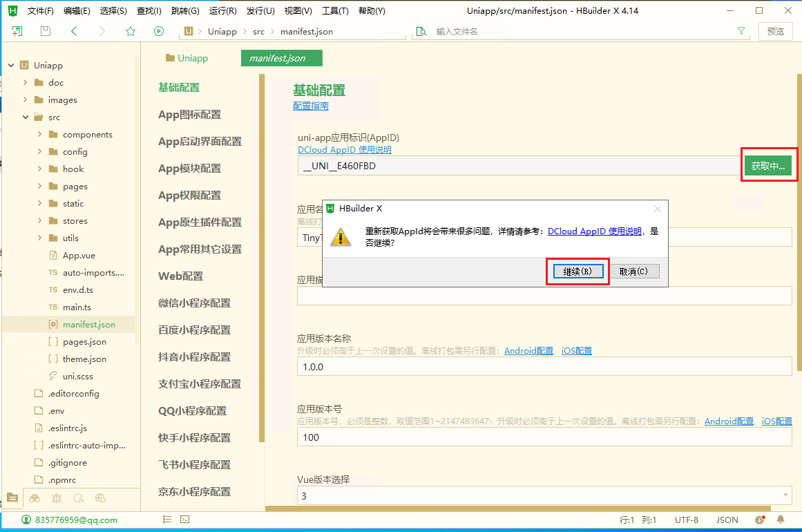Open the 工具(T) menu
Screen dimensions: 802x532
click(x=335, y=11)
